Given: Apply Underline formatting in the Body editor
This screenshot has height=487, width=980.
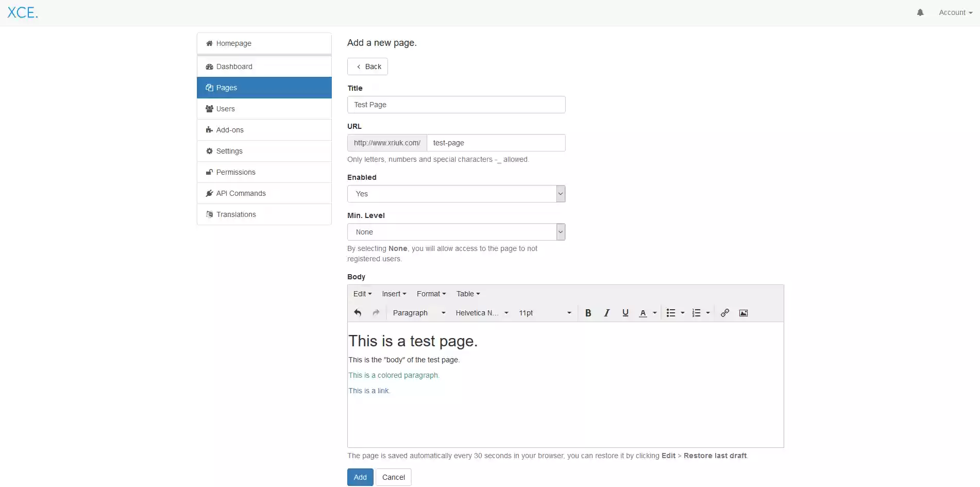Looking at the screenshot, I should [x=625, y=313].
